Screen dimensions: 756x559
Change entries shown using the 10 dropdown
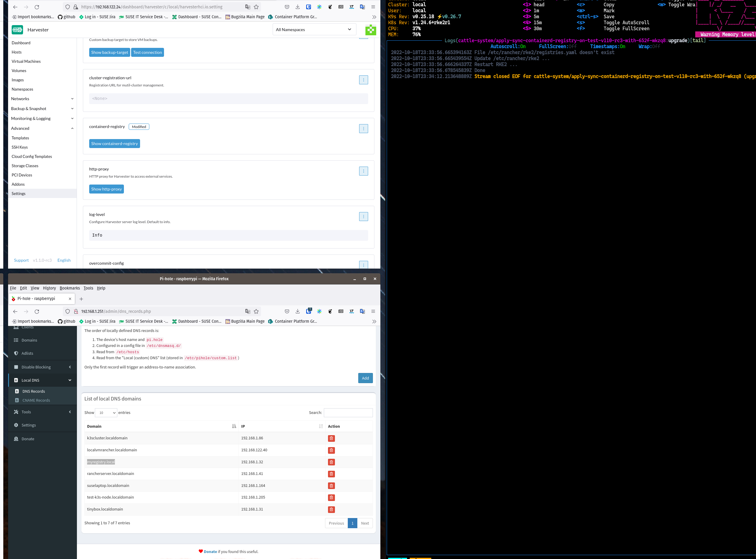[106, 412]
